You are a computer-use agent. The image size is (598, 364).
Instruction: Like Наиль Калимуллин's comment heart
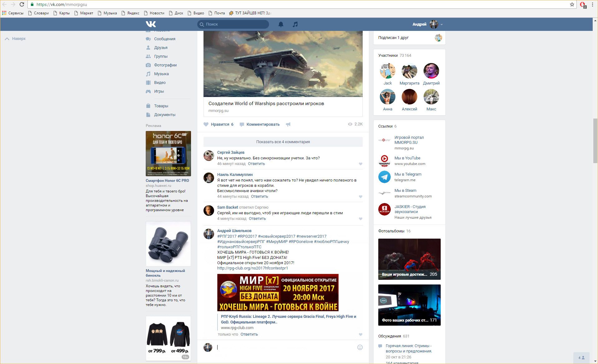point(360,197)
